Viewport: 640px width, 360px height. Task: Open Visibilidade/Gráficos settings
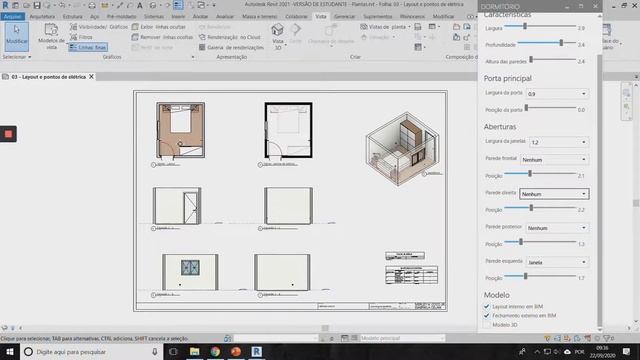click(98, 27)
